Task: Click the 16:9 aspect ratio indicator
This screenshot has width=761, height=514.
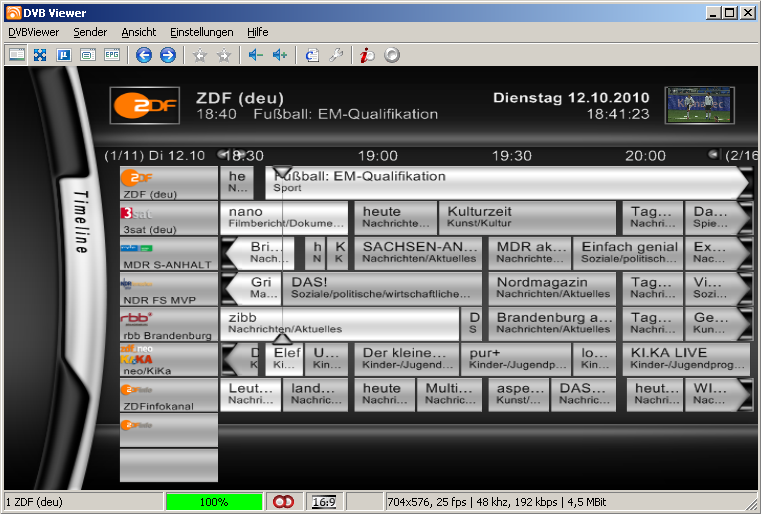Action: (324, 502)
